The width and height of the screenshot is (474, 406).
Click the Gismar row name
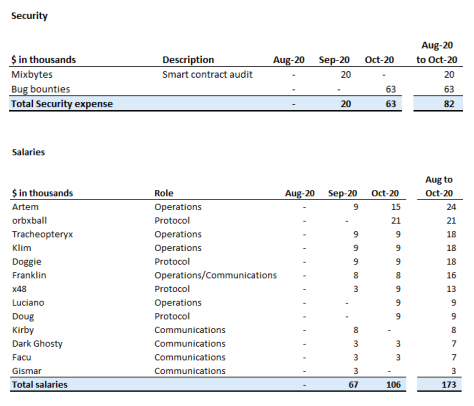coord(27,371)
